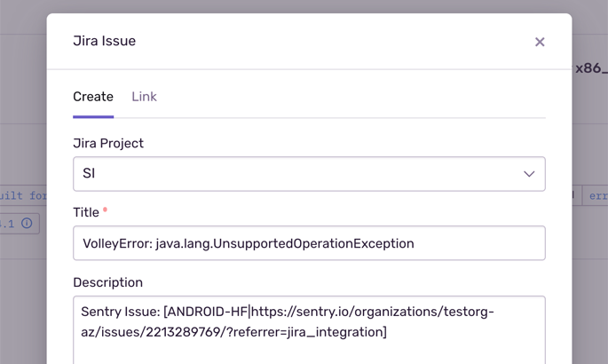Click the red required asterisk by Title
This screenshot has width=608, height=364.
coord(106,210)
